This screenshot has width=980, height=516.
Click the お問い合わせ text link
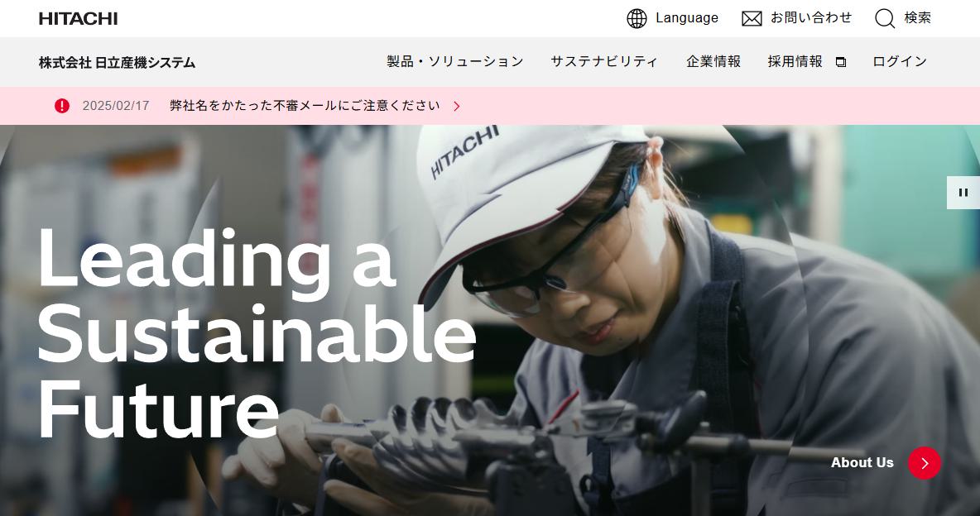coord(811,17)
